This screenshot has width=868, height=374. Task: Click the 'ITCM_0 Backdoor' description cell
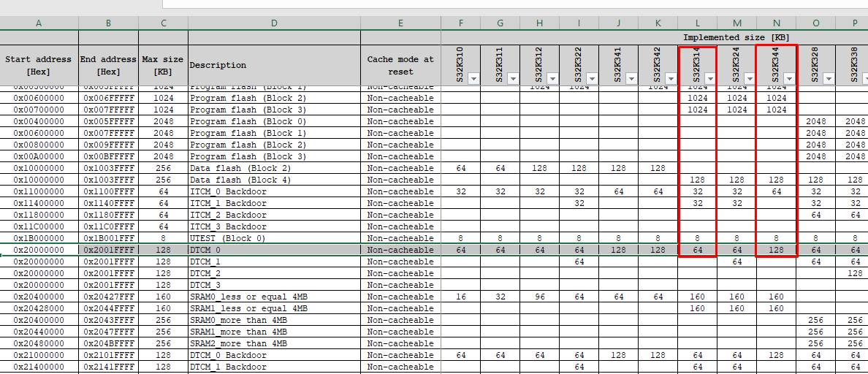coord(275,191)
